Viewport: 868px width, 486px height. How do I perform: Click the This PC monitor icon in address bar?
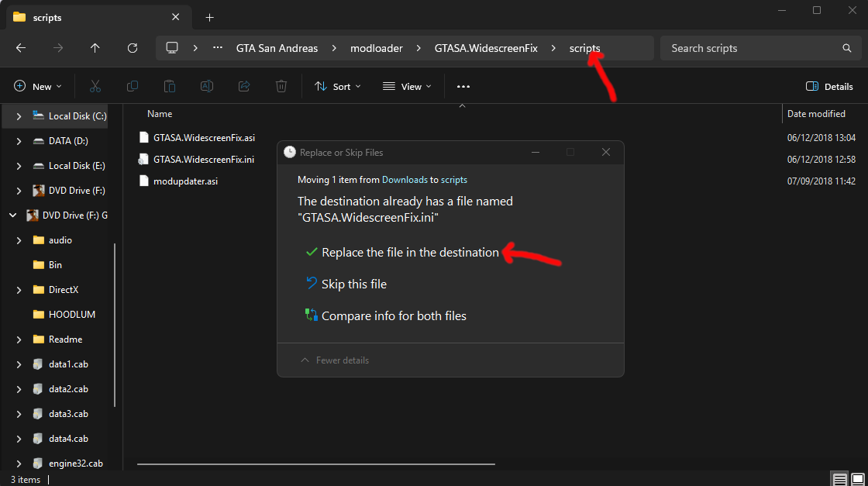[x=172, y=48]
